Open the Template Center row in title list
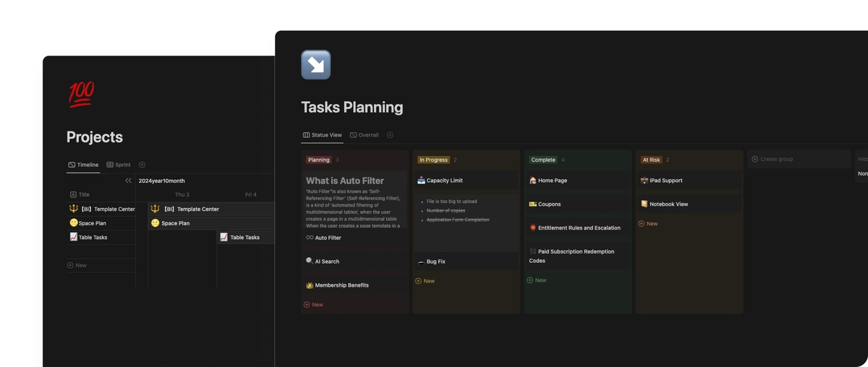 point(101,209)
